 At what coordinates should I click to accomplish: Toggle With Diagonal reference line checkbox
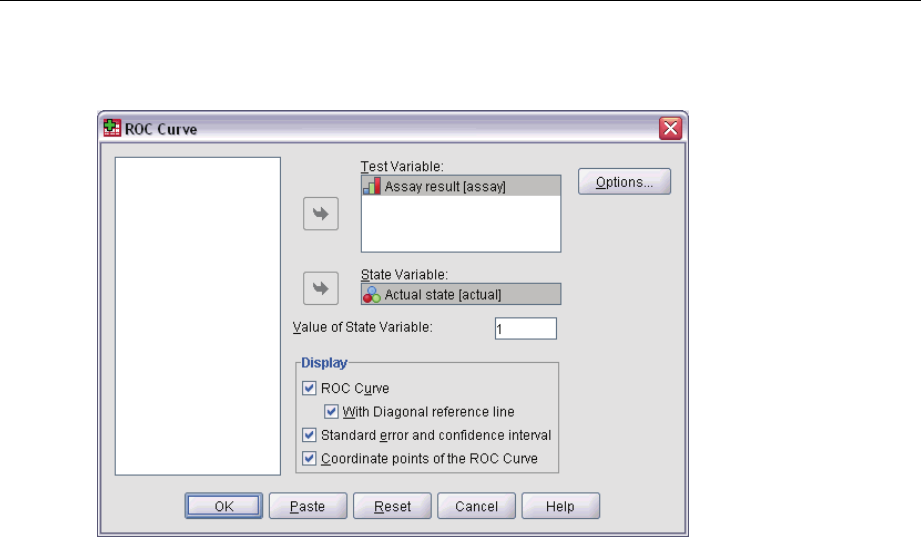(x=331, y=411)
